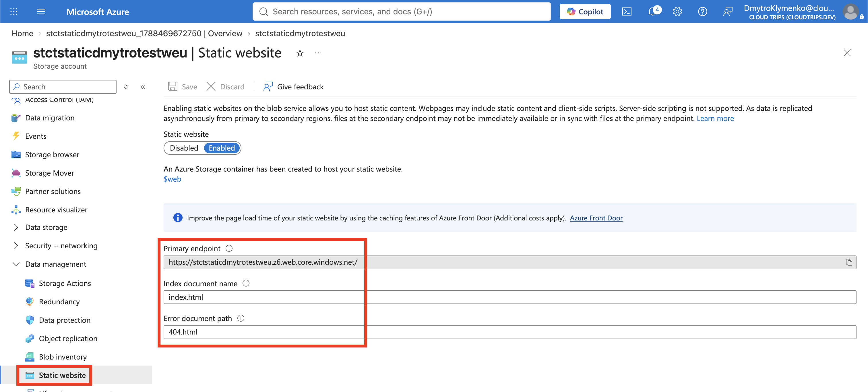Open the $web container link
Viewport: 868px width, 392px height.
[172, 179]
